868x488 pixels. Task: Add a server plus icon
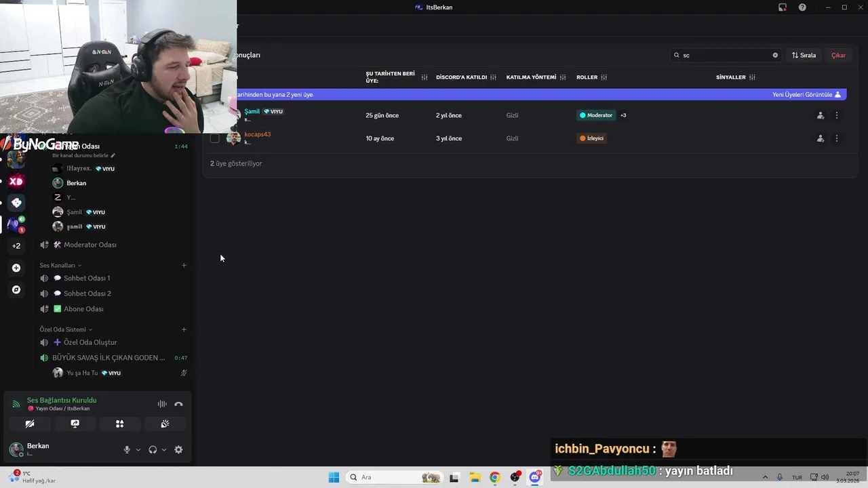point(16,268)
